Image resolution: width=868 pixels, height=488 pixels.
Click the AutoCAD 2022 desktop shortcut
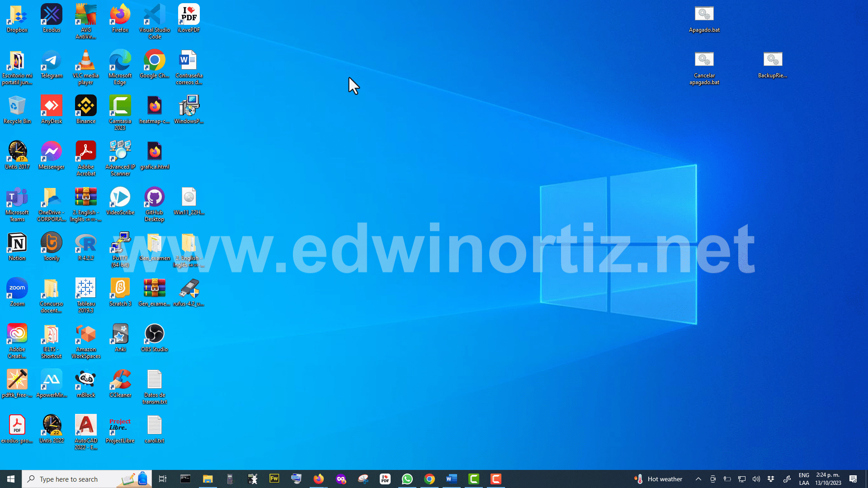coord(86,432)
